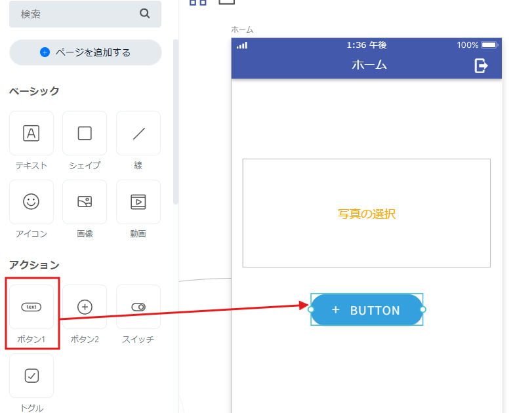The width and height of the screenshot is (532, 413).
Task: Click the signal strength icon in status bar
Action: tap(242, 45)
